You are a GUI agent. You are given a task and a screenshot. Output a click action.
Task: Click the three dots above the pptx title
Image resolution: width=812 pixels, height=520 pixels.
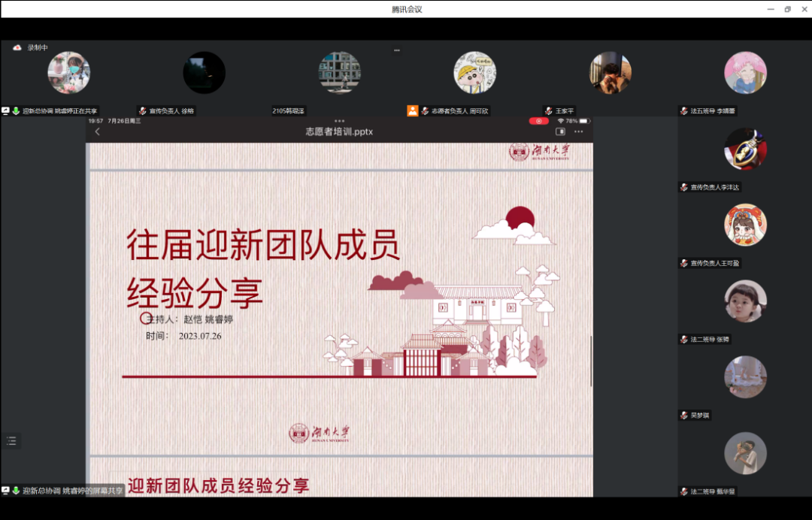coord(339,121)
